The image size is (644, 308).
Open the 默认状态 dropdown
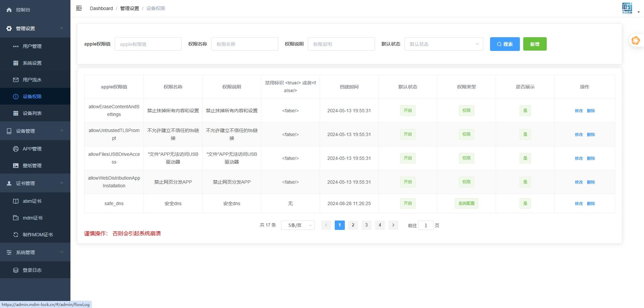[x=443, y=44]
